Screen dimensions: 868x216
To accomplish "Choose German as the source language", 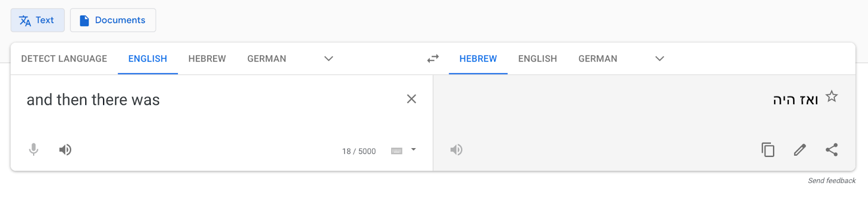I will 266,59.
